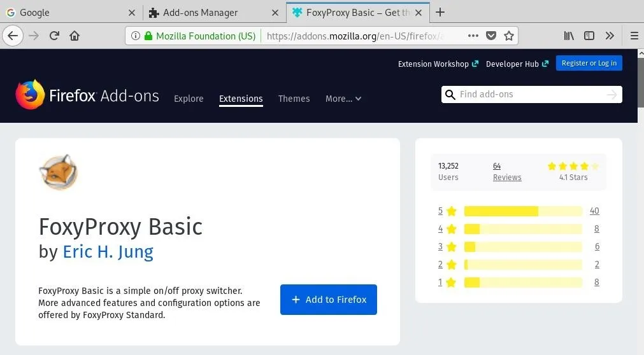Image resolution: width=644 pixels, height=355 pixels.
Task: Save page to Pocket icon
Action: point(491,36)
